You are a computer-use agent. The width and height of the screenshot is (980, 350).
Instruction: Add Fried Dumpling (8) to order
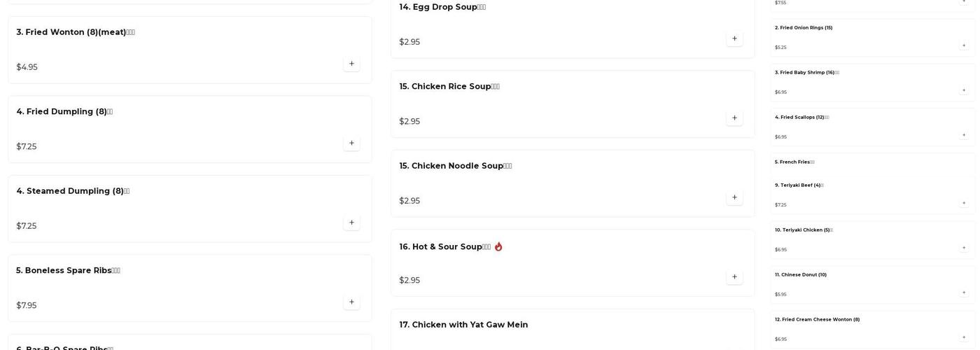click(x=351, y=143)
